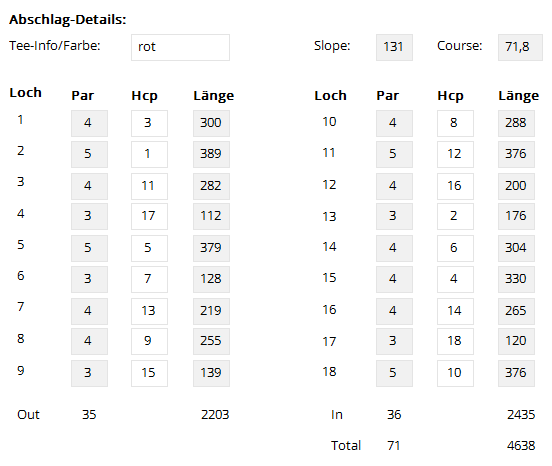Edit the Hcp field for hole 1
The width and height of the screenshot is (552, 466).
[149, 124]
